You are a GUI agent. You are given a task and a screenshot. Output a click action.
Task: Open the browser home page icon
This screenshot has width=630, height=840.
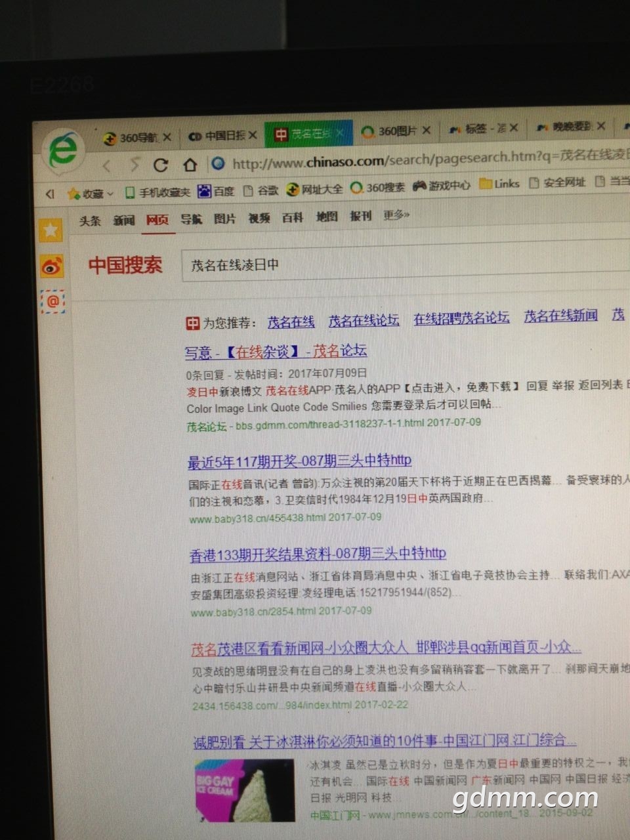[x=190, y=164]
